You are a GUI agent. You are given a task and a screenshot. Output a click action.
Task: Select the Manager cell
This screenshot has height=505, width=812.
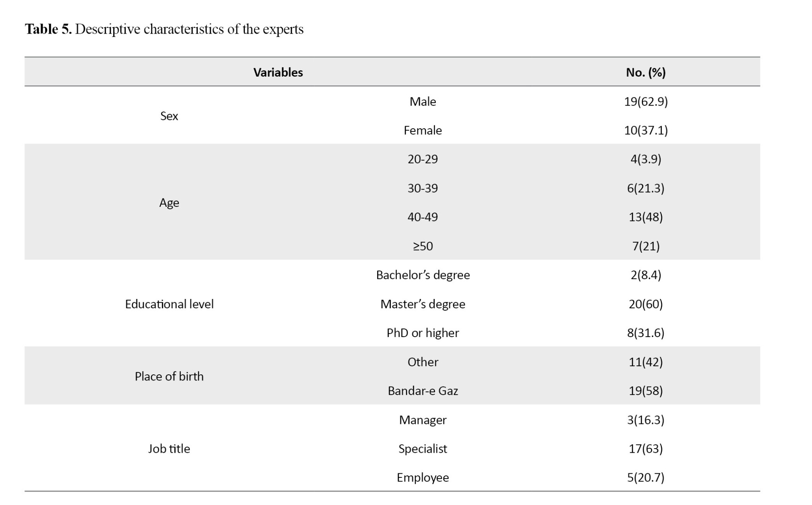click(423, 420)
